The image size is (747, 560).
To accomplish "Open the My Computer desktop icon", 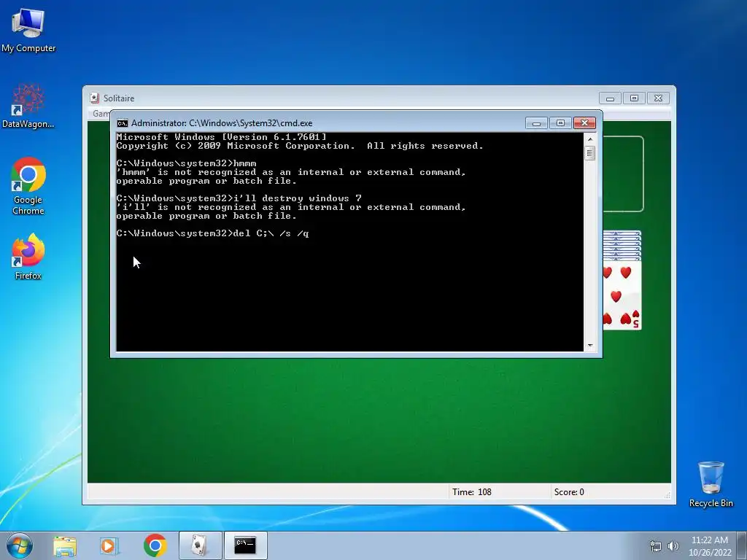I will tap(28, 30).
